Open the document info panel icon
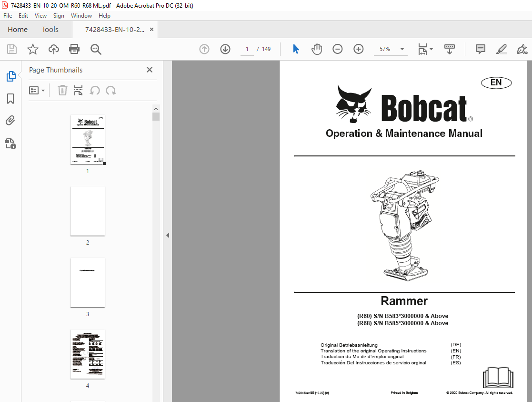This screenshot has height=402, width=532. pos(10,144)
